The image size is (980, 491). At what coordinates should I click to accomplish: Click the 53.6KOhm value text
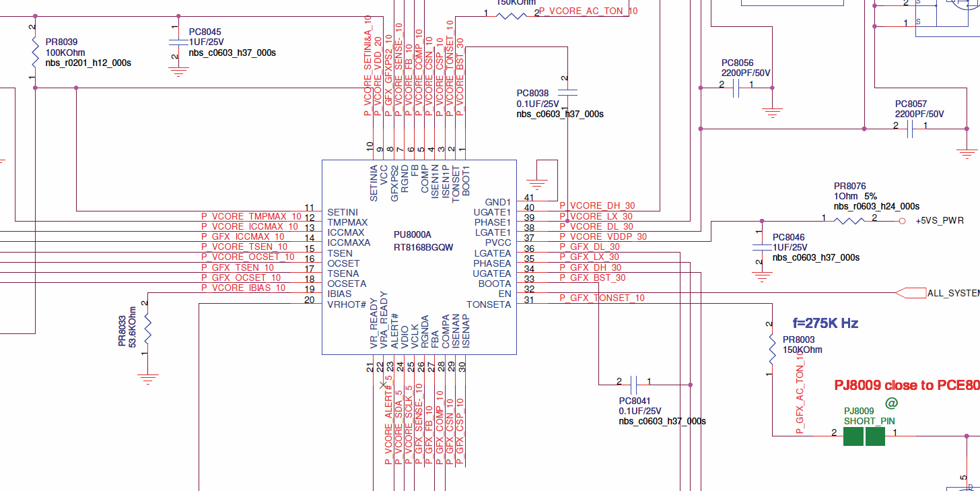(133, 327)
